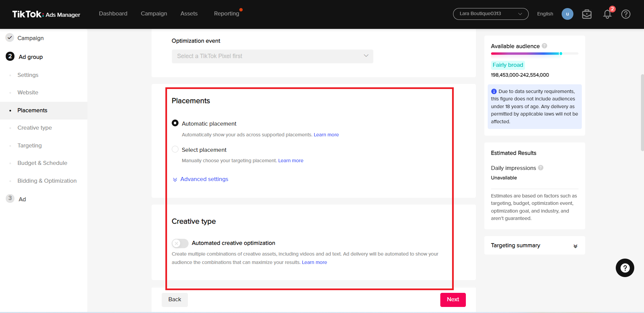This screenshot has height=313, width=644.
Task: Click the help question mark in the header
Action: click(x=626, y=14)
